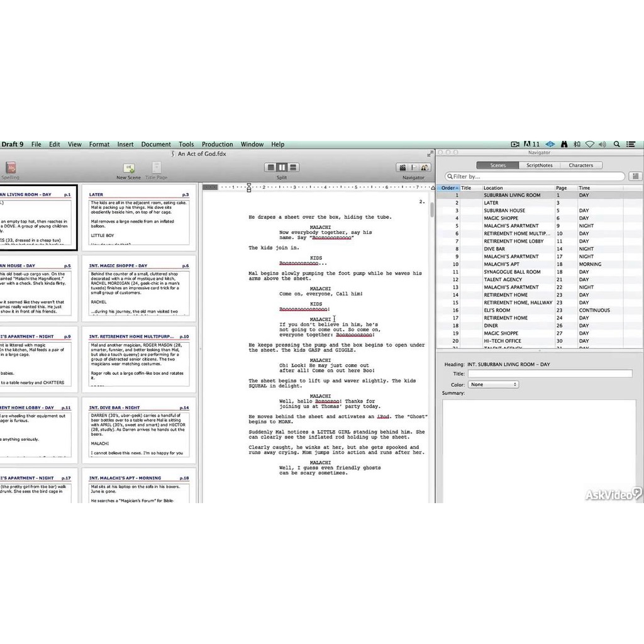Image resolution: width=644 pixels, height=644 pixels.
Task: Open Notification Center list icon
Action: tap(630, 144)
